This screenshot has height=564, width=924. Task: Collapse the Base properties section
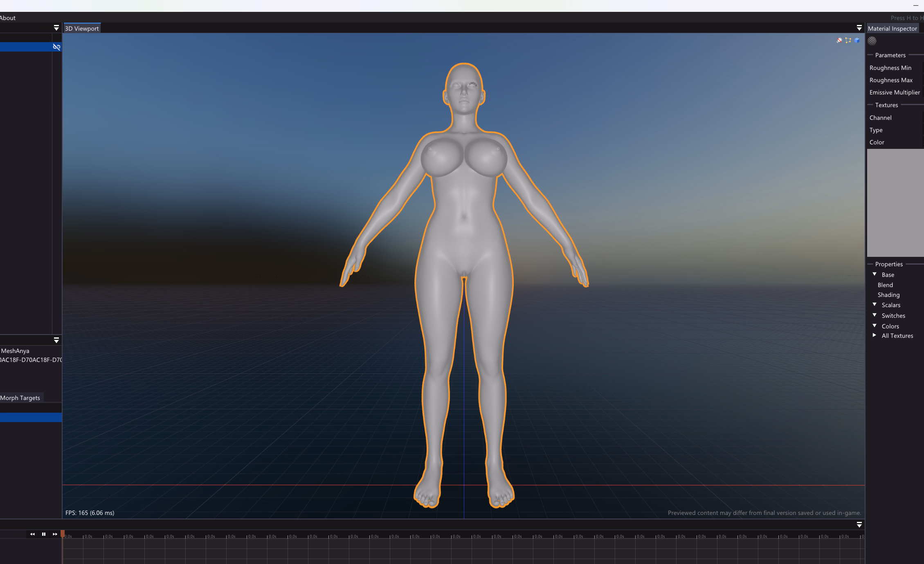875,274
